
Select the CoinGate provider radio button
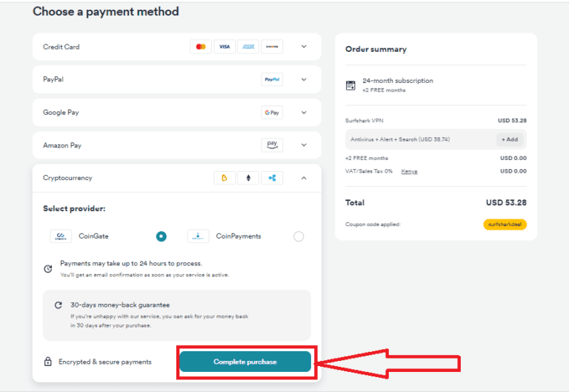coord(162,236)
